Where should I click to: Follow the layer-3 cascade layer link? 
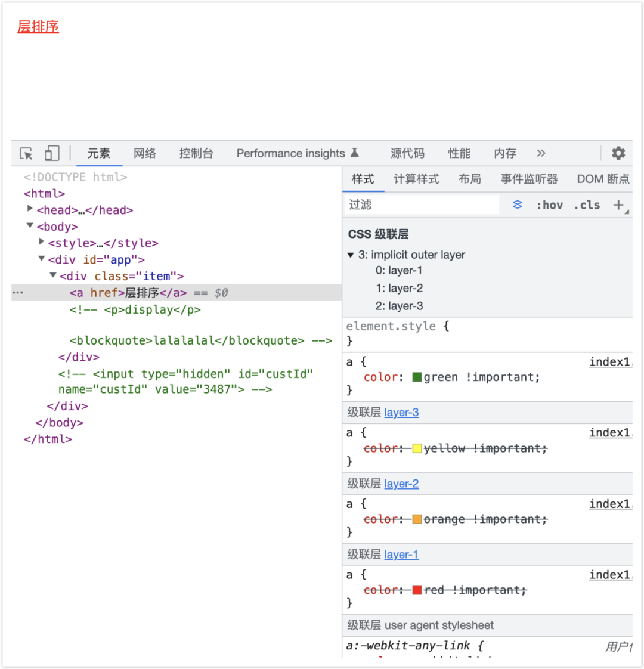coord(401,413)
